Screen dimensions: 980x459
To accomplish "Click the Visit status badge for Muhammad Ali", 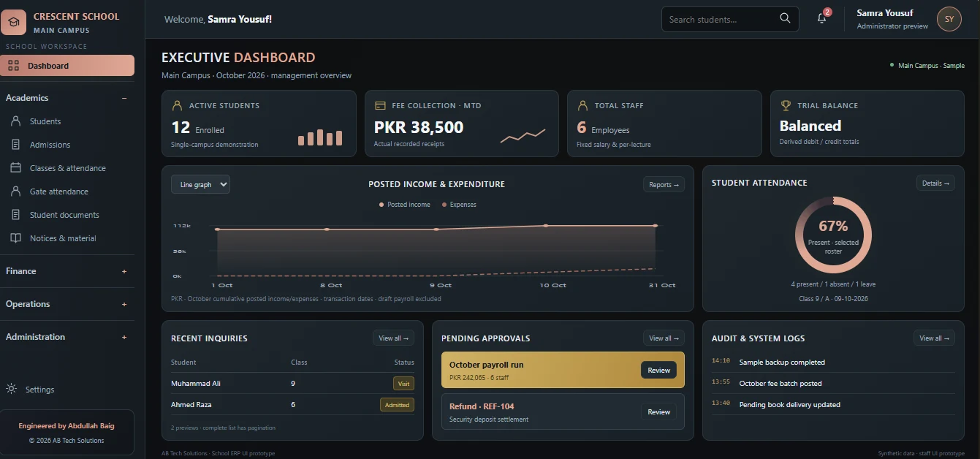I will point(403,383).
